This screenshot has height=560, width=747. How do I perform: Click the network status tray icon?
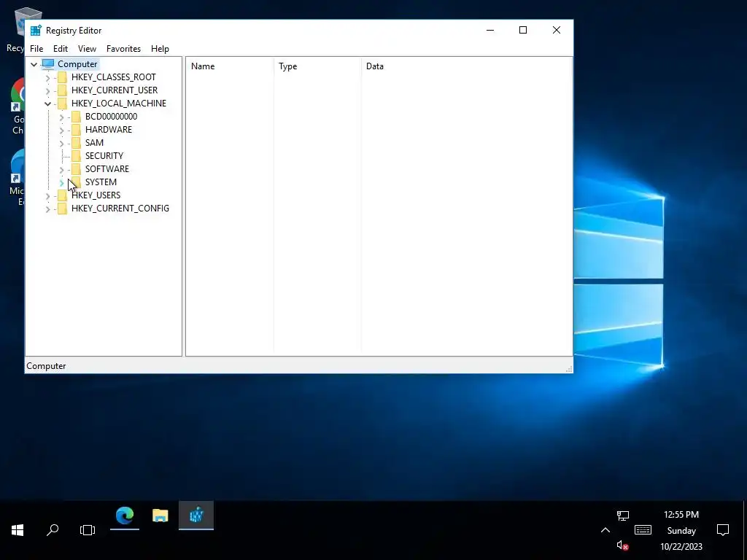tap(623, 516)
